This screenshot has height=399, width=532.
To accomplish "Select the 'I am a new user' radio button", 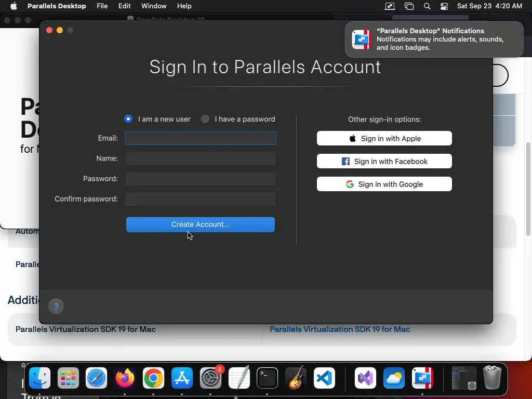I will click(128, 119).
